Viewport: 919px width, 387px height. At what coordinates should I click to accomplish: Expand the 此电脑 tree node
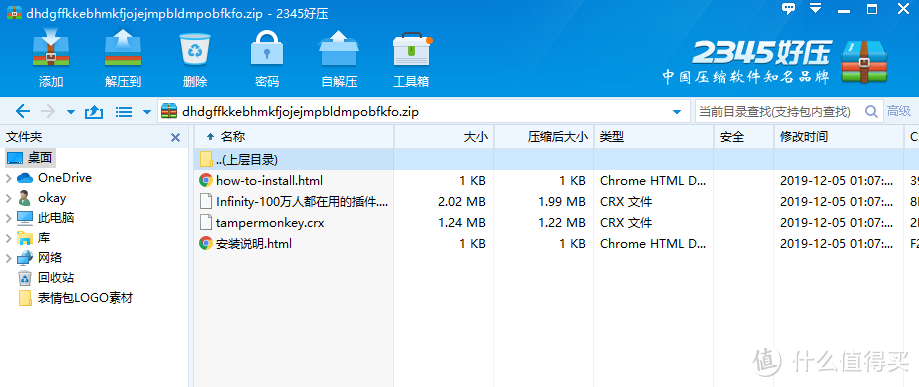coord(8,218)
